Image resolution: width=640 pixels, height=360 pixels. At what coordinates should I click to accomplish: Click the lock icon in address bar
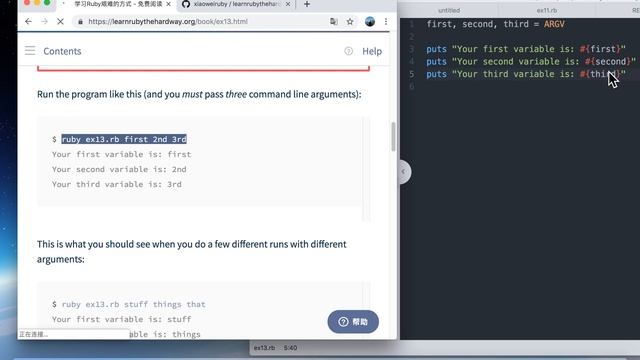coord(80,22)
